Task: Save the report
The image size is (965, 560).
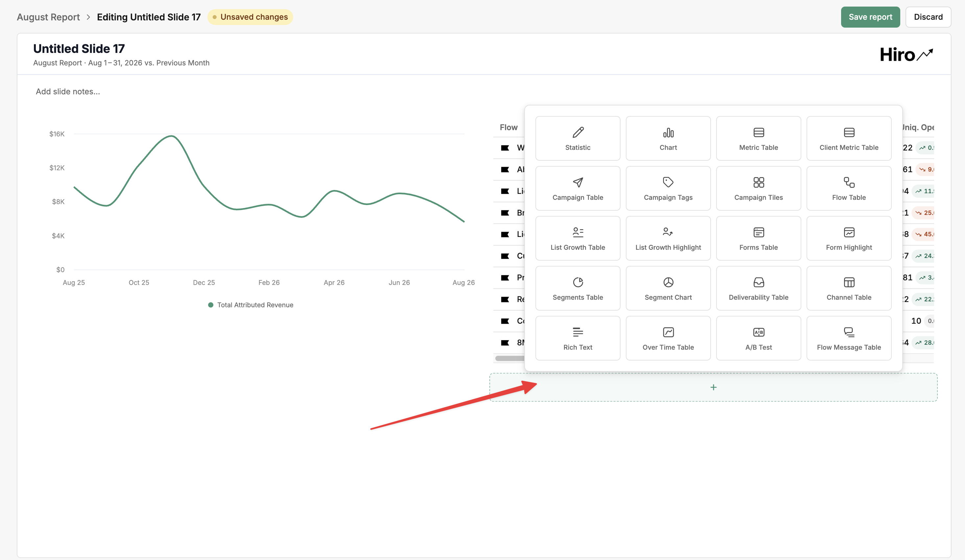Action: tap(870, 17)
